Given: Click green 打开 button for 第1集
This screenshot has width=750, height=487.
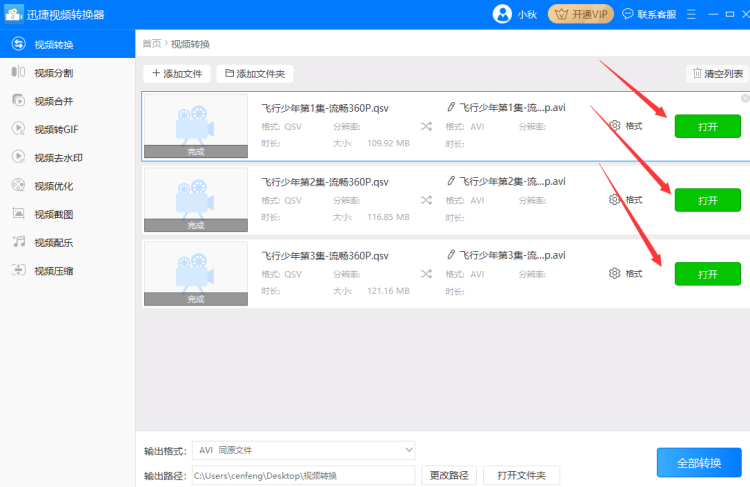Looking at the screenshot, I should (x=708, y=126).
